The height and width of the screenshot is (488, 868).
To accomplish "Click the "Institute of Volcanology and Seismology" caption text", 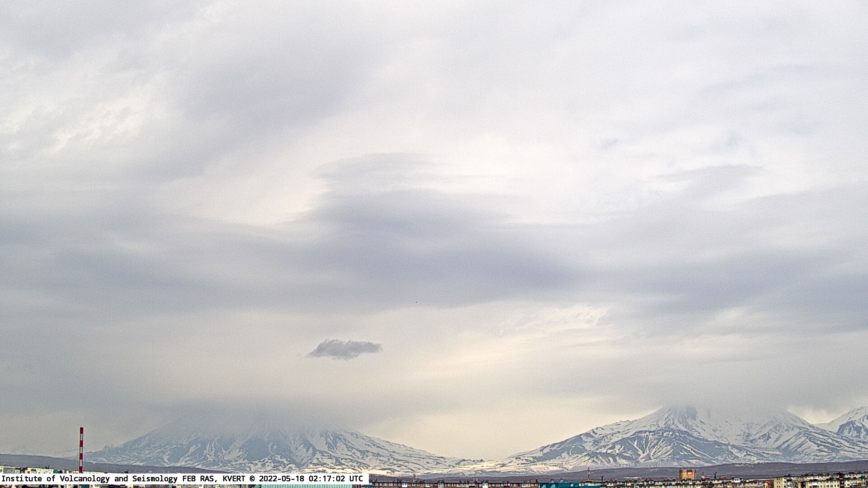I will click(90, 479).
